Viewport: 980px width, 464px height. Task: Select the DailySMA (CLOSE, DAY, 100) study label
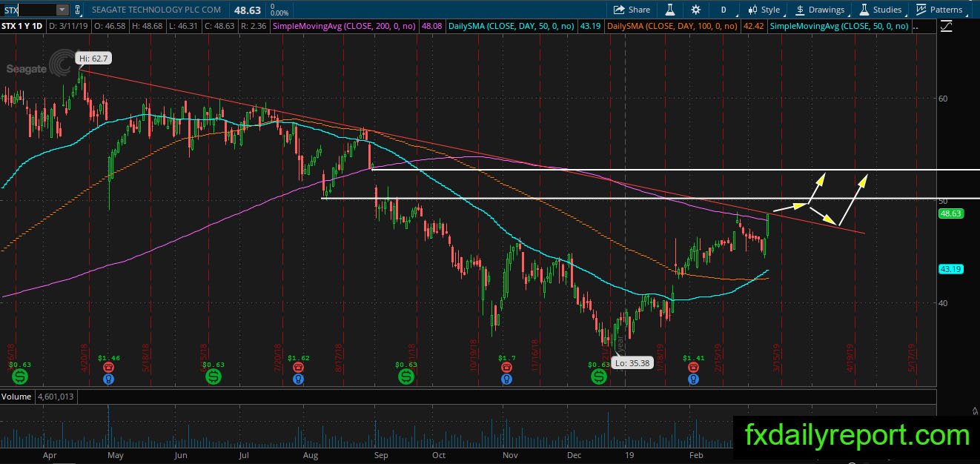tap(672, 26)
